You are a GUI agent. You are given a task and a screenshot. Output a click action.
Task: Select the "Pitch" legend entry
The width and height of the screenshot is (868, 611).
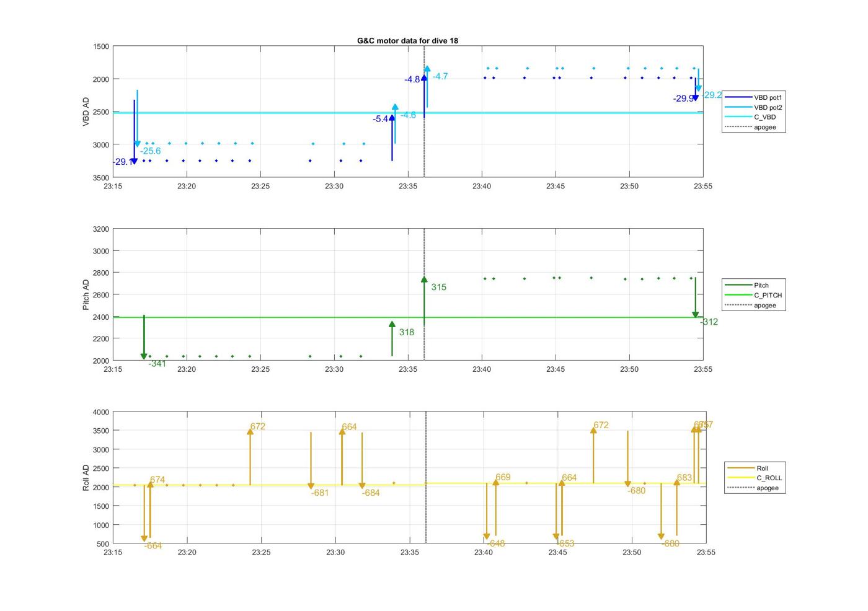tap(747, 285)
